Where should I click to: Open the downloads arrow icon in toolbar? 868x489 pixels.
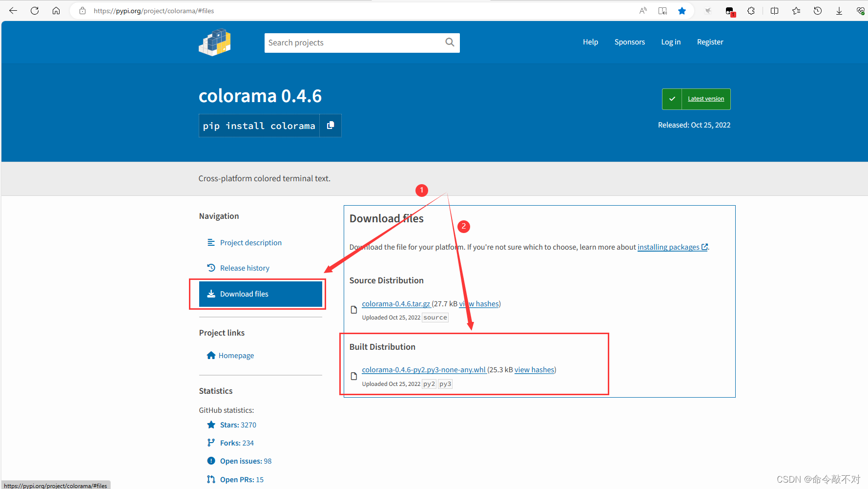click(x=839, y=11)
